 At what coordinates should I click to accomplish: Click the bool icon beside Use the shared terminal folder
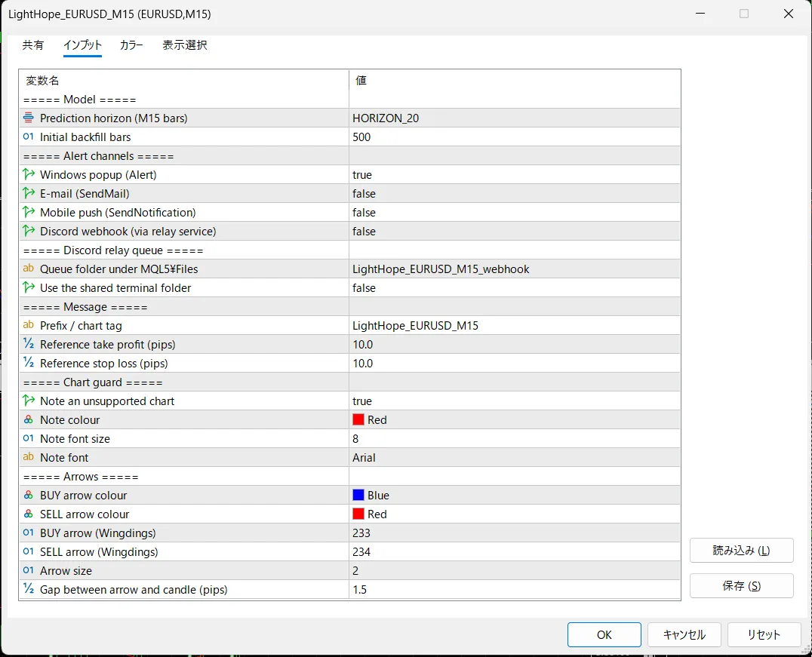tap(29, 287)
